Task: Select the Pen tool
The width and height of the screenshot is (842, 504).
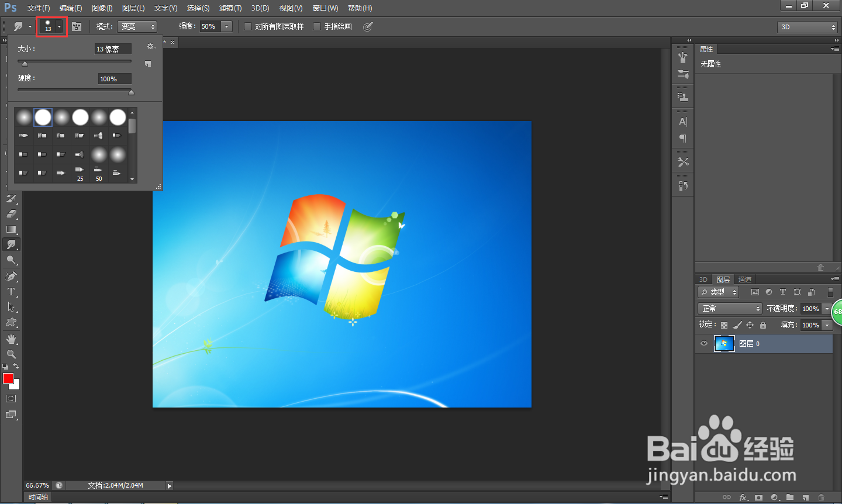Action: [x=11, y=277]
